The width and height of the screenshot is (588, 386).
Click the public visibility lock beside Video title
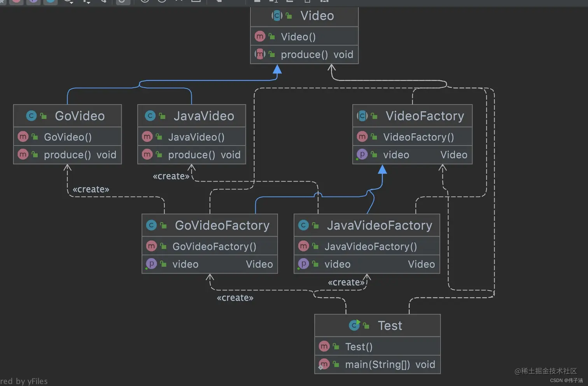coord(289,16)
